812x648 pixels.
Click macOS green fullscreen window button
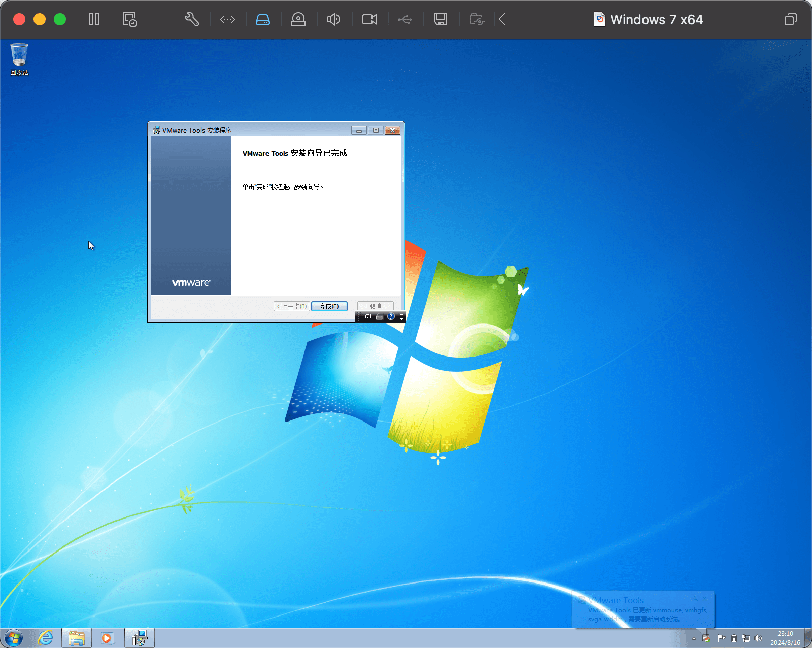(x=60, y=19)
